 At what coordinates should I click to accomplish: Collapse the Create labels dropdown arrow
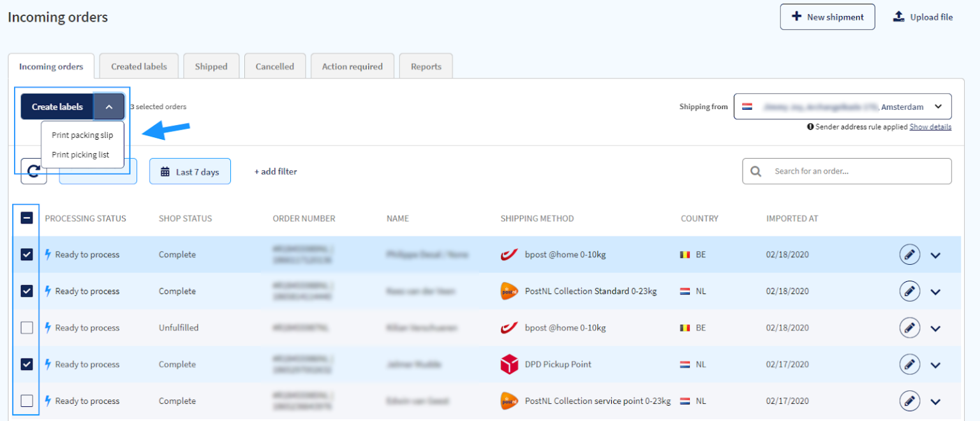109,106
